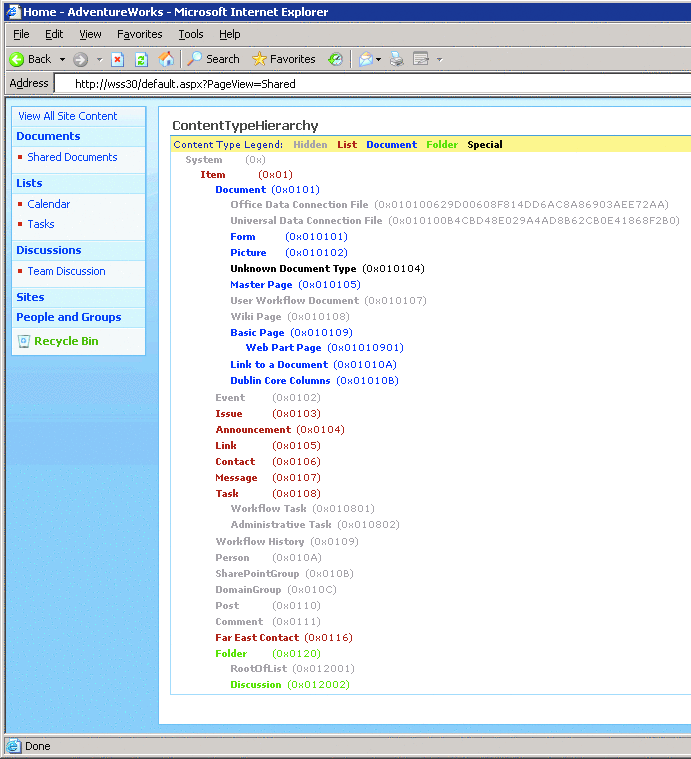Click the Mail envelope icon
Image resolution: width=691 pixels, height=759 pixels.
365,59
